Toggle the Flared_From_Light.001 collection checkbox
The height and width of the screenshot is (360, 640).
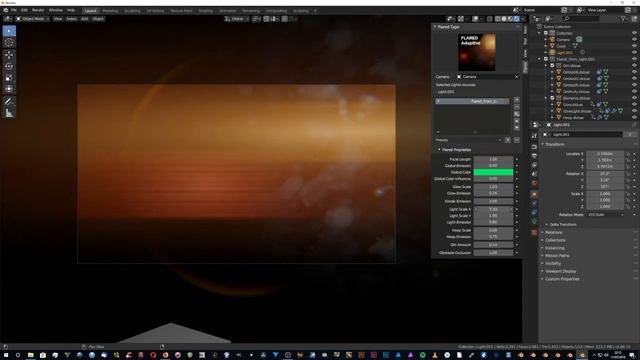coord(546,59)
